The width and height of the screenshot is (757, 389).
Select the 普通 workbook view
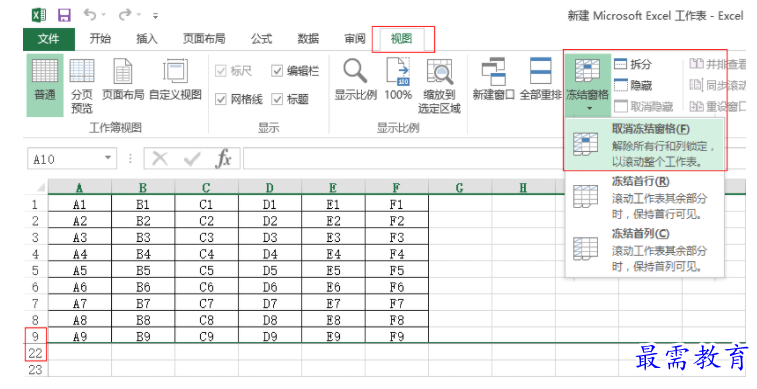pos(45,85)
